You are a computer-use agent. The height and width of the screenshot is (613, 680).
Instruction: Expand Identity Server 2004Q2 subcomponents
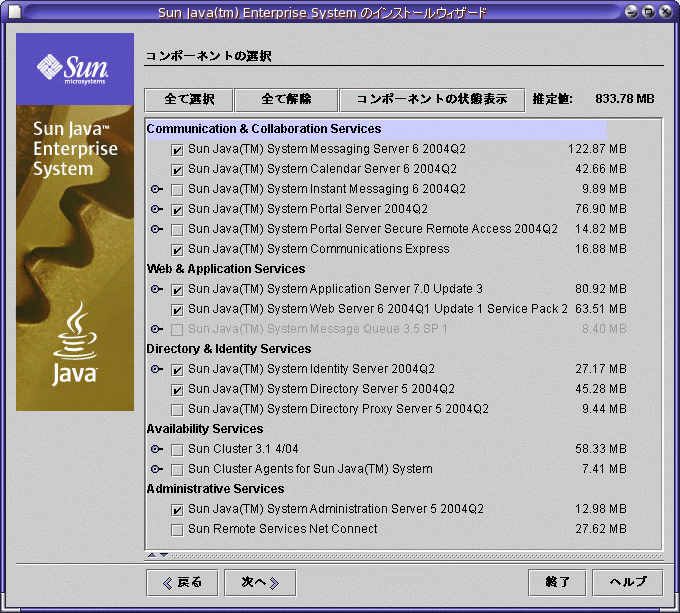click(x=157, y=369)
